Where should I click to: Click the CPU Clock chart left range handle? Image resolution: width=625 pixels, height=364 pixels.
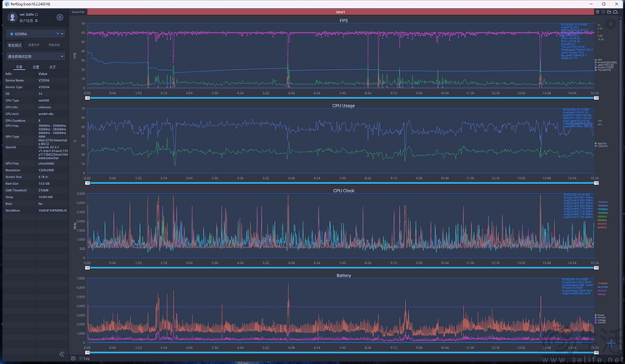pyautogui.click(x=87, y=267)
